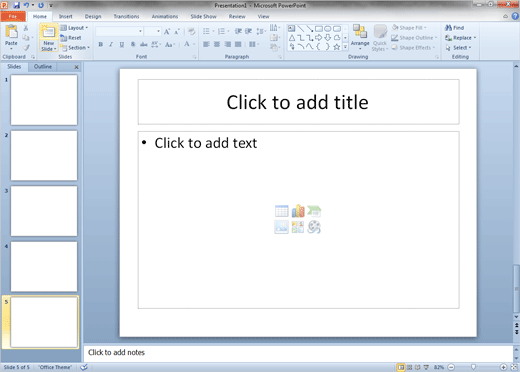This screenshot has height=372, width=520.
Task: Click the Insert Clip Art placeholder icon
Action: pyautogui.click(x=298, y=227)
